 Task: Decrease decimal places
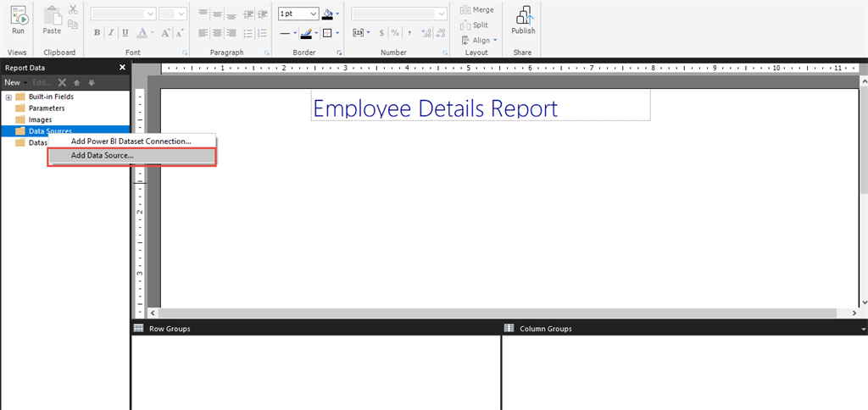[440, 33]
